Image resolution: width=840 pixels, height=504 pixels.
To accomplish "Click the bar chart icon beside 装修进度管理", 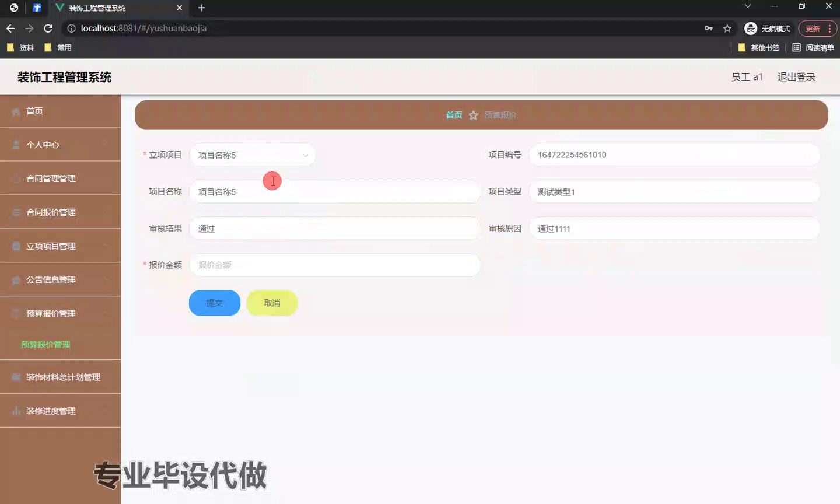I will 16,411.
